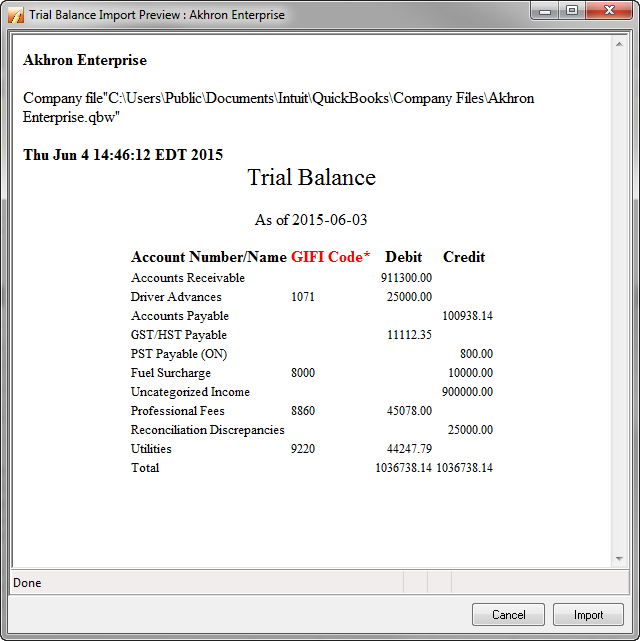
Task: Click the red 'GIFI Code*' column header
Action: pos(331,257)
